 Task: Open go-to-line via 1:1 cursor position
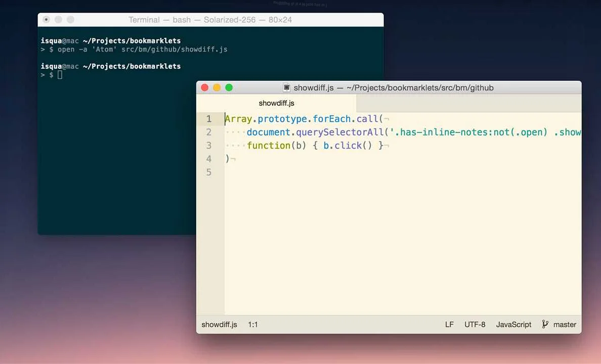[253, 325]
